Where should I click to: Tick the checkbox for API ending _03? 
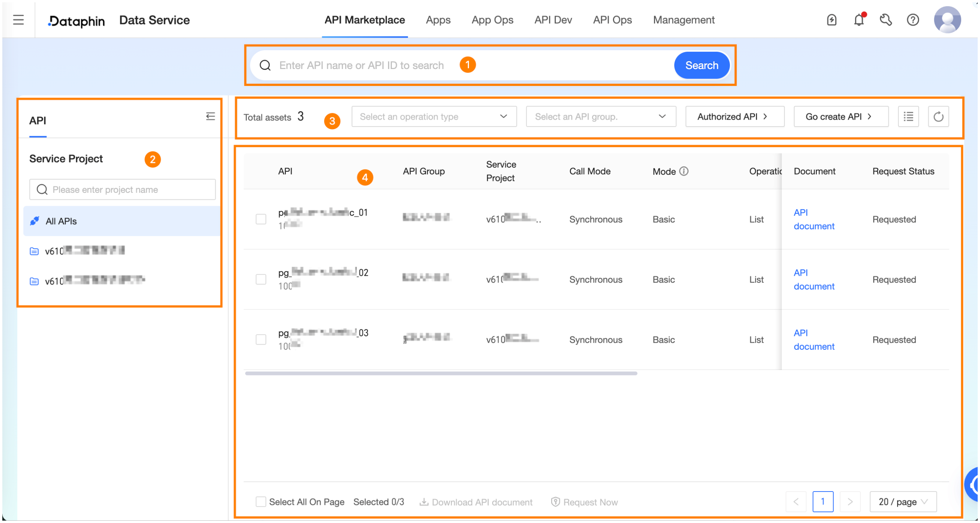[x=261, y=340]
